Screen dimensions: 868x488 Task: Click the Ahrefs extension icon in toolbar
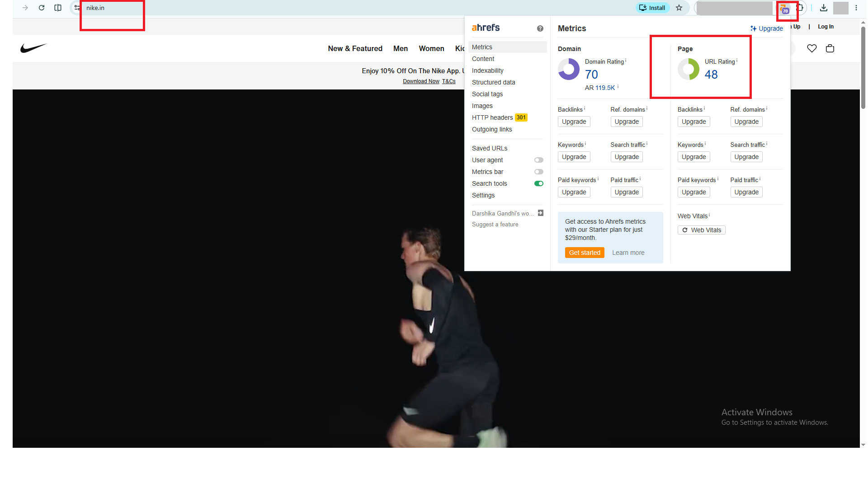coord(785,9)
